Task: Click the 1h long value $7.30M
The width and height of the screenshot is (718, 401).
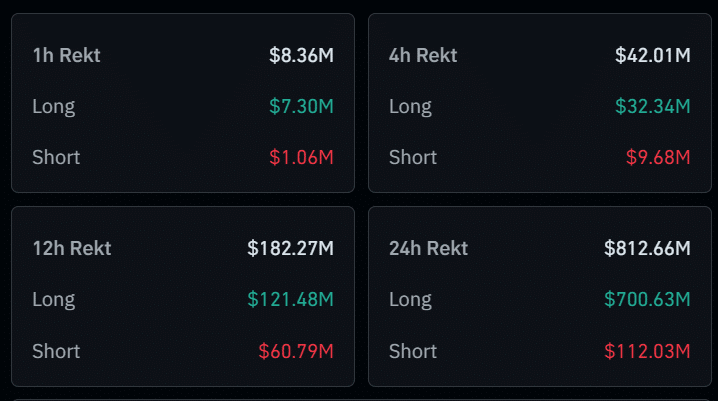Action: (x=301, y=106)
